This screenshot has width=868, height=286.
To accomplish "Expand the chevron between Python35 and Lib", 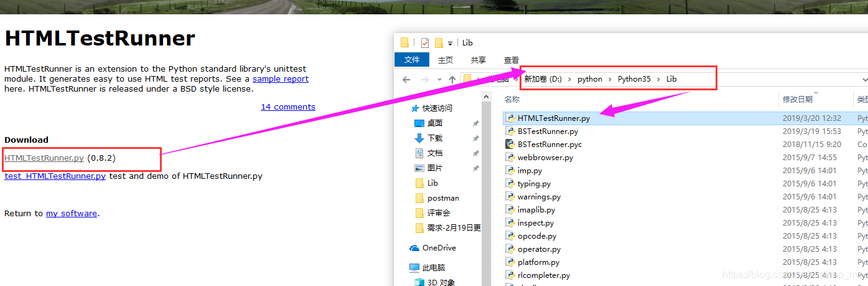I will [x=659, y=79].
